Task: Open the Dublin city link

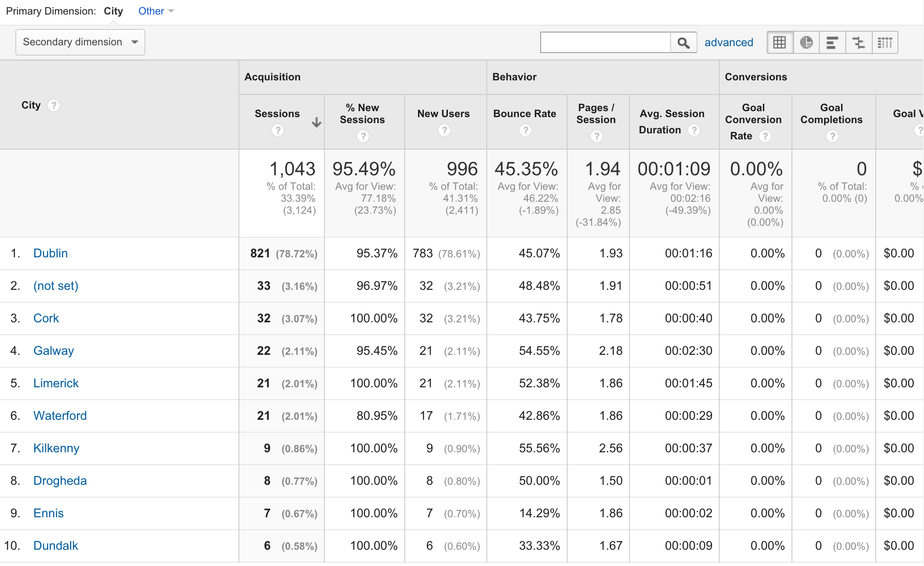Action: pyautogui.click(x=50, y=253)
